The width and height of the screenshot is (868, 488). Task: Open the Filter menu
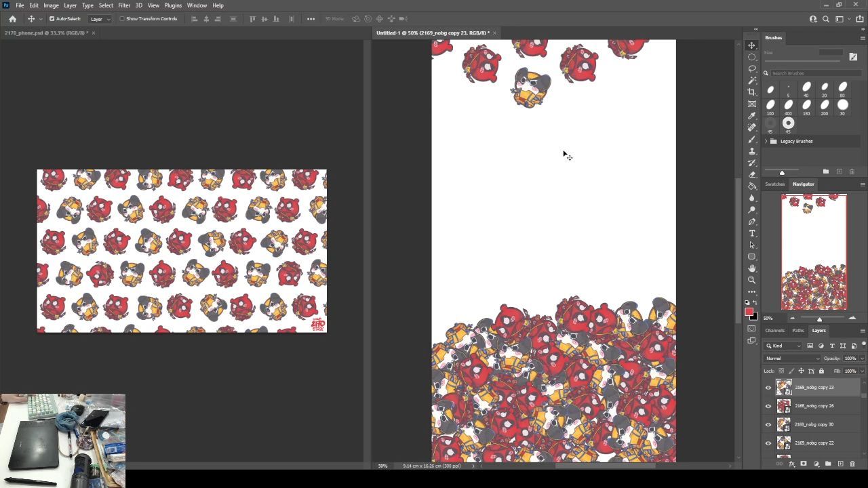[124, 5]
